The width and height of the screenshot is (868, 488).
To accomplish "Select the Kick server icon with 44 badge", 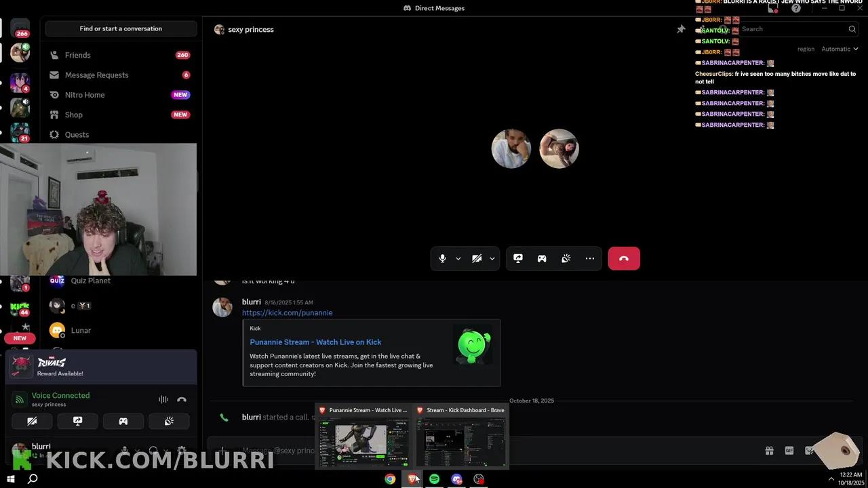I will click(20, 308).
